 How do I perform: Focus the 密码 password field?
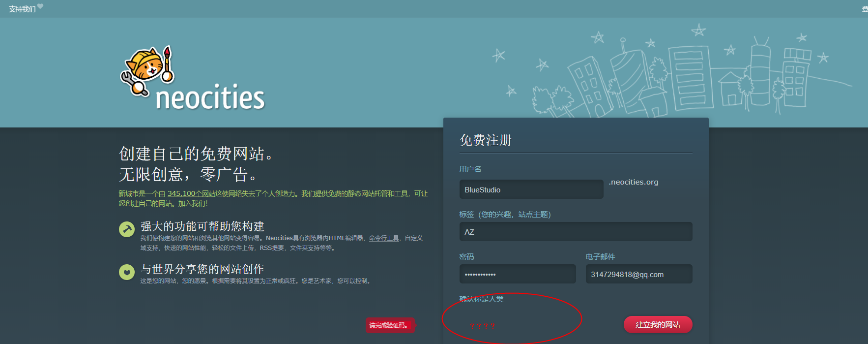(518, 274)
